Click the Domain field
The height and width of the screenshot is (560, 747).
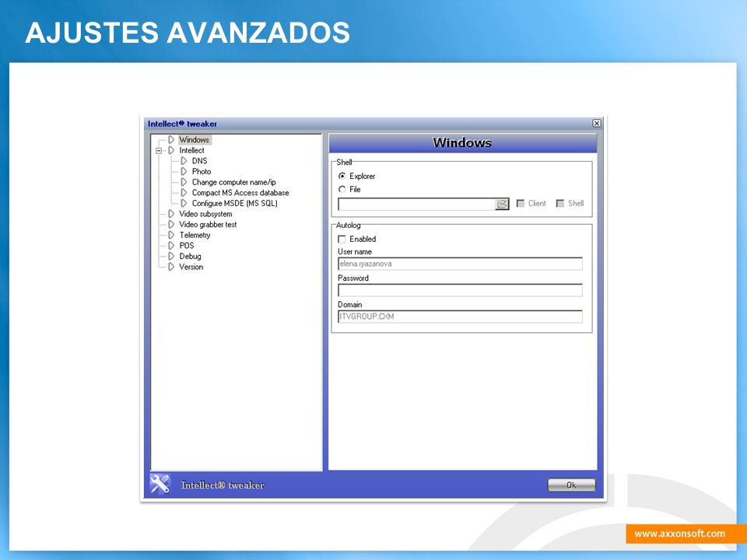click(460, 317)
